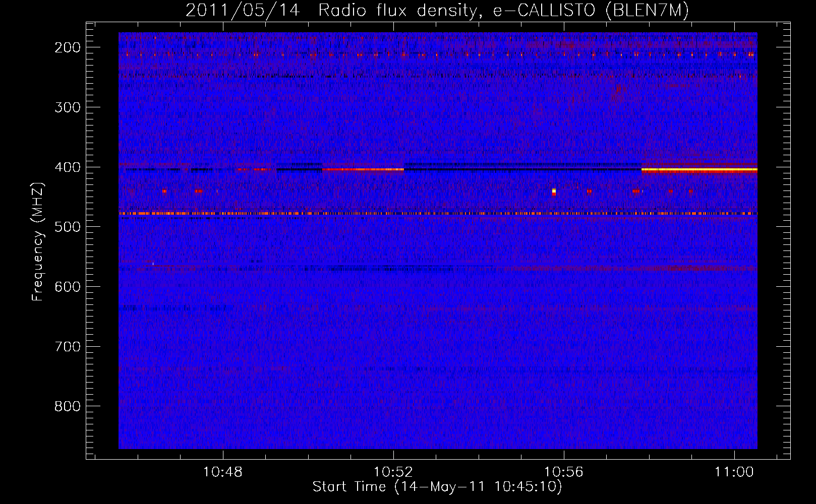Image resolution: width=816 pixels, height=504 pixels.
Task: Click the 'Start Time (14-May-11 10:45:10)' label
Action: 437,487
